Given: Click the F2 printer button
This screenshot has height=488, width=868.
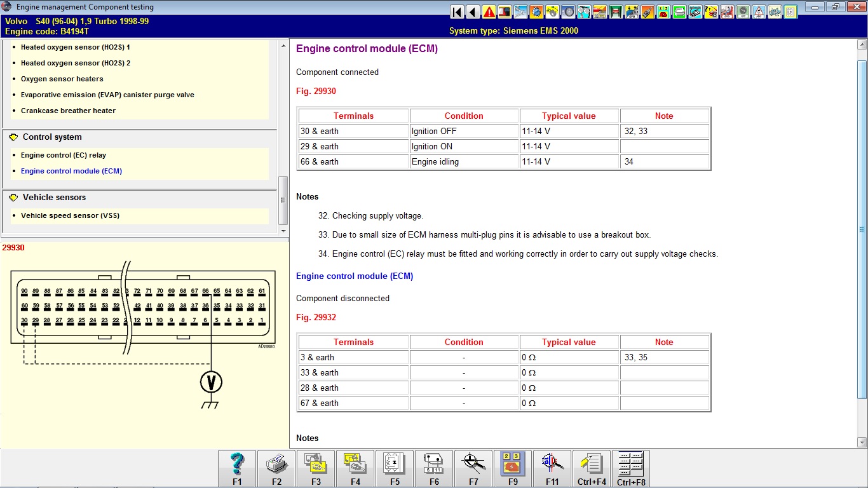Looking at the screenshot, I should 276,468.
